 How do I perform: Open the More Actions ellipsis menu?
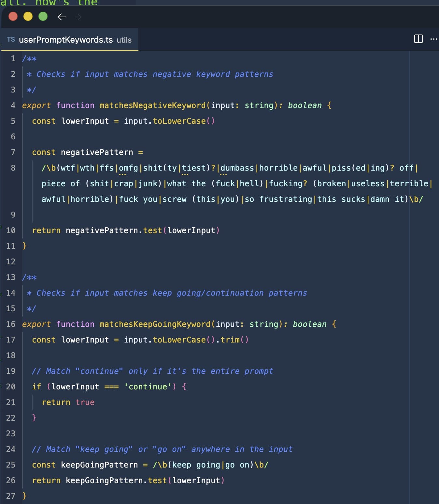[x=433, y=39]
